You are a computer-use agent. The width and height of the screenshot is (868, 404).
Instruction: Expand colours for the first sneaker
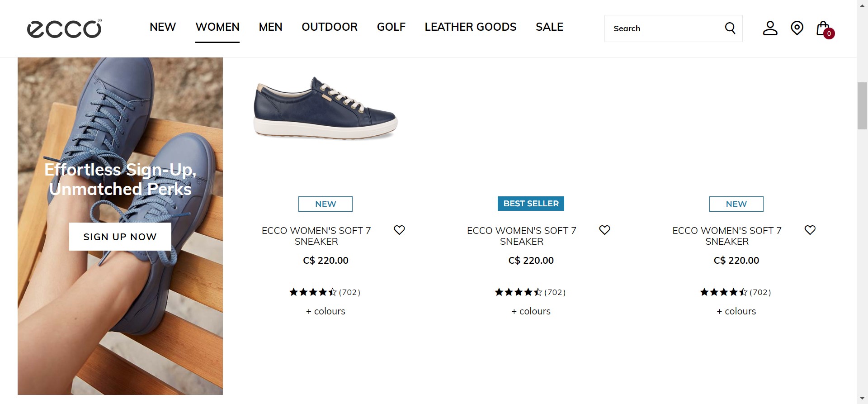coord(325,311)
